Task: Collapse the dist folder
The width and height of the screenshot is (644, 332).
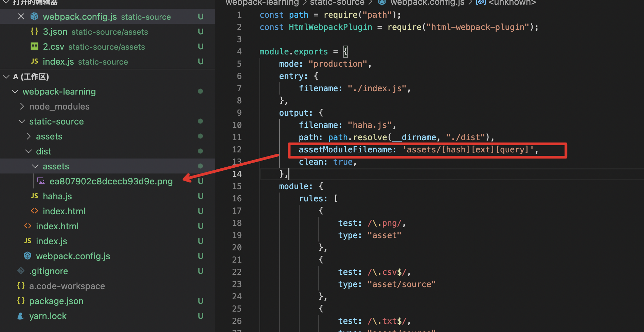Action: 29,151
